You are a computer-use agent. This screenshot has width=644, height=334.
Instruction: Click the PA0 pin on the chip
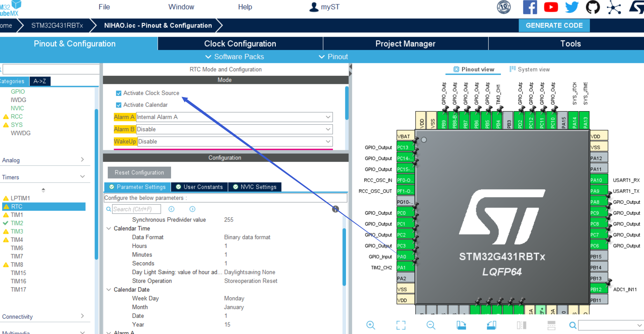[x=405, y=256]
